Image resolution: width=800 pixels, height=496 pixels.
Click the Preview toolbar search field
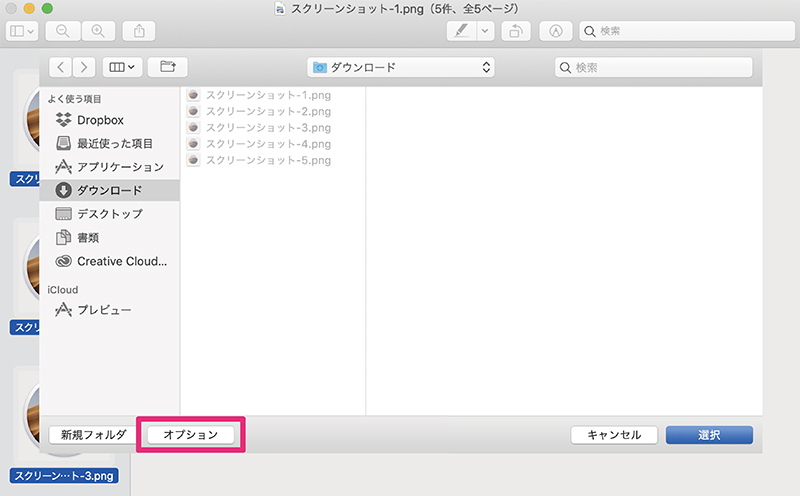[687, 31]
